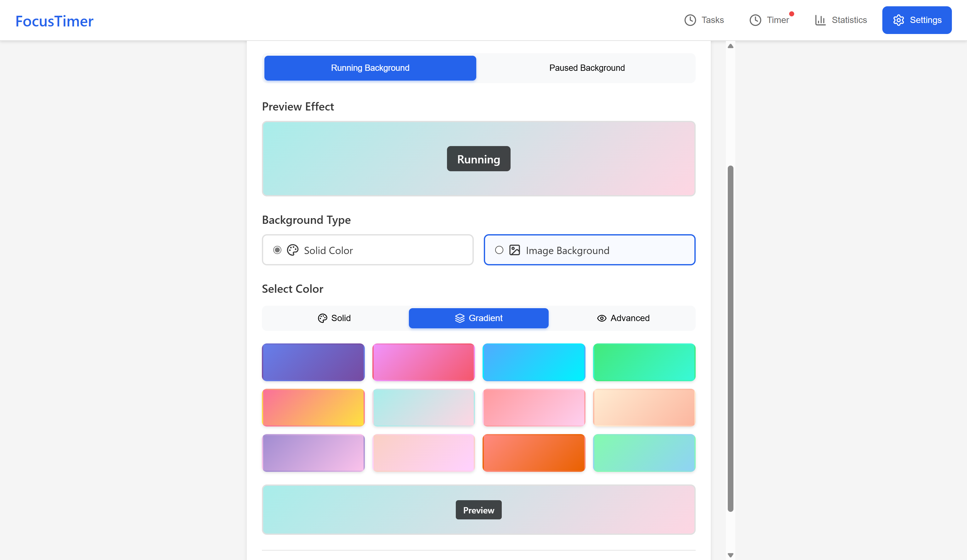Screen dimensions: 967x560
Task: View the Statistics page
Action: [841, 20]
